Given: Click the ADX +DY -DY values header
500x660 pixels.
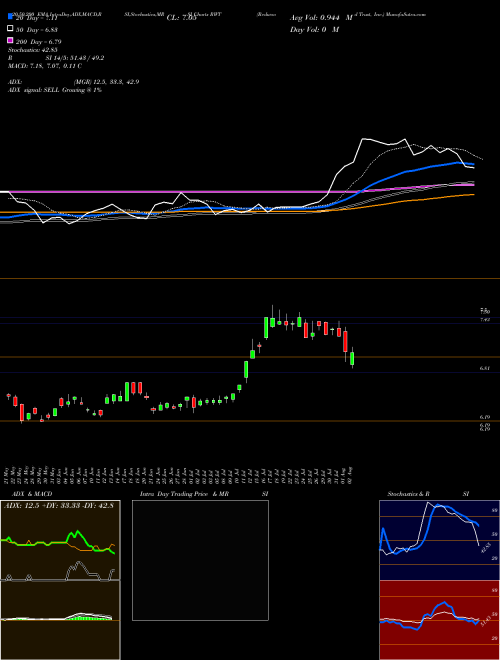Looking at the screenshot, I should coord(59,505).
